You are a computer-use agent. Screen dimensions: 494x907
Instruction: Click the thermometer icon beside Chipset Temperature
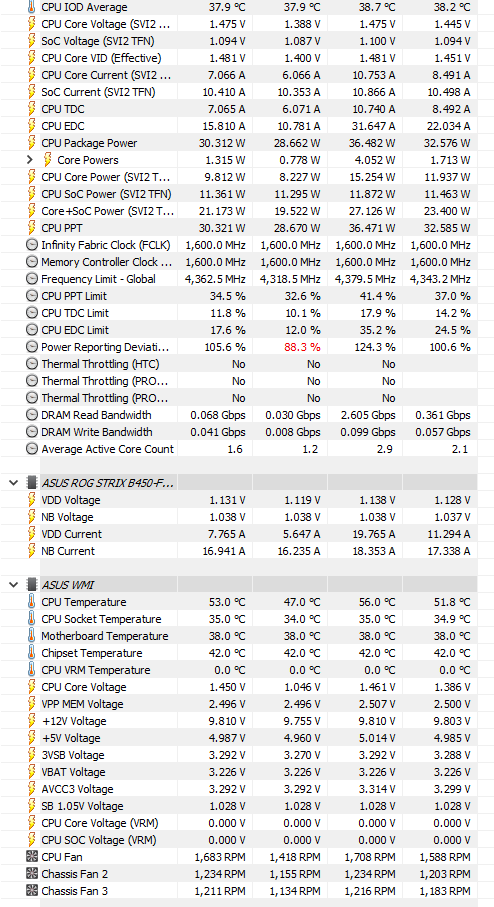(32, 653)
